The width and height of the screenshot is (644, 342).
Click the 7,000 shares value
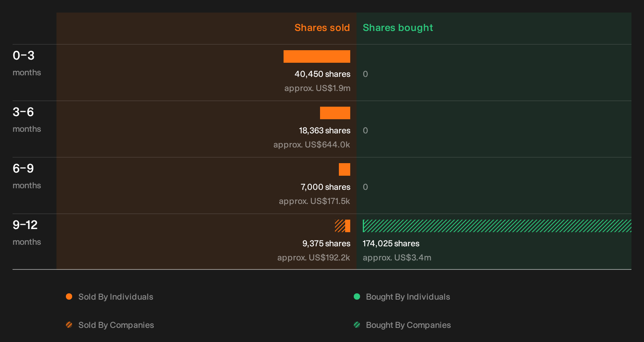coord(326,187)
